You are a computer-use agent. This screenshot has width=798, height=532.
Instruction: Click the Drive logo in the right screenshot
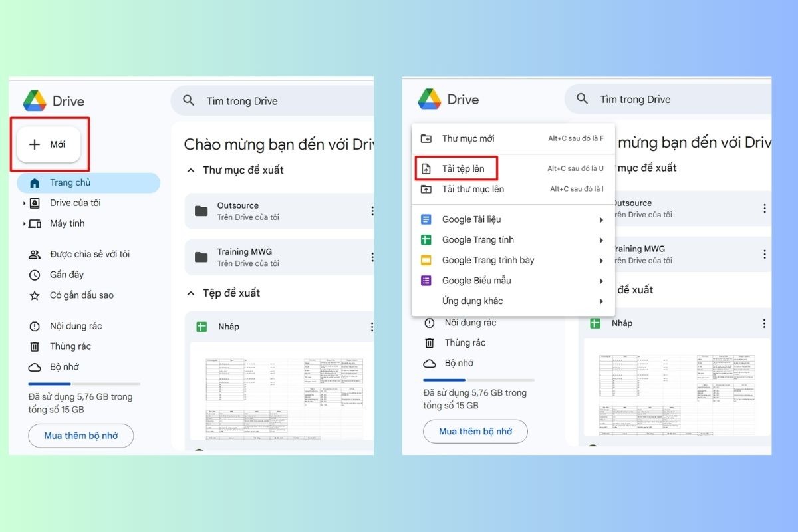pos(430,99)
